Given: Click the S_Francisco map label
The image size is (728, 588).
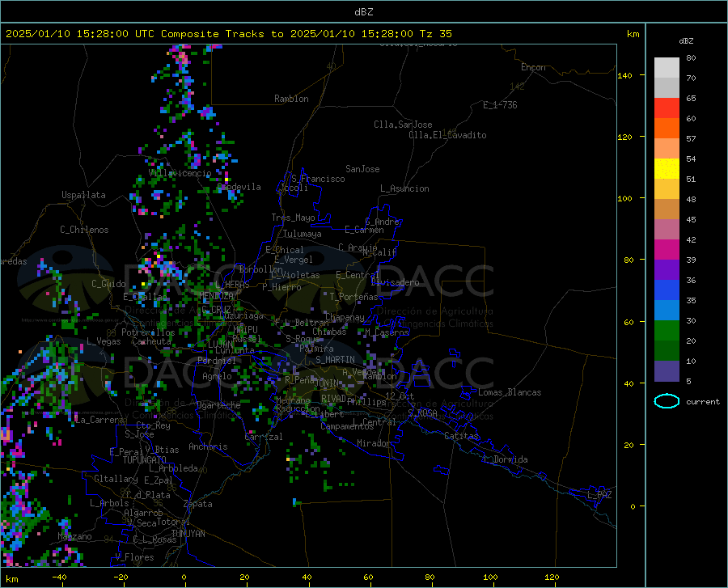Looking at the screenshot, I should 318,179.
